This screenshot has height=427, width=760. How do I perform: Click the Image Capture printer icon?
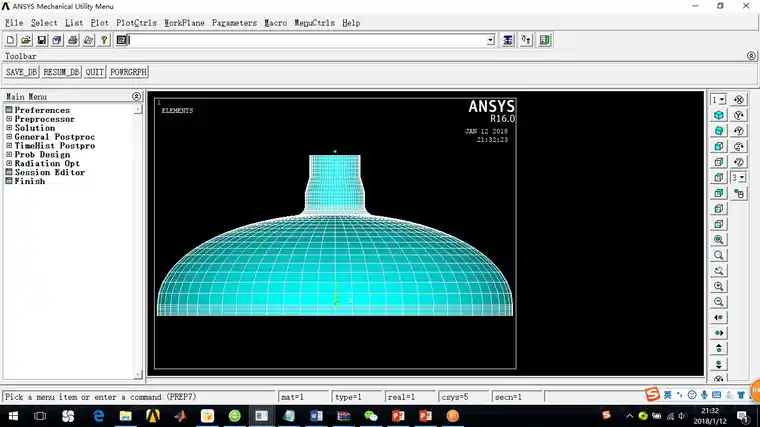pos(73,40)
